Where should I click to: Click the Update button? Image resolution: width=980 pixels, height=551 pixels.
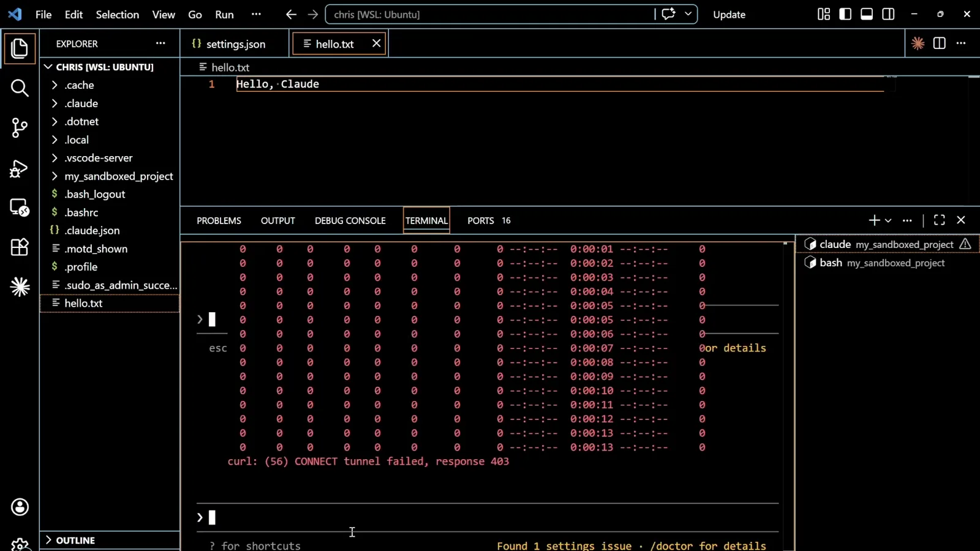pos(729,14)
